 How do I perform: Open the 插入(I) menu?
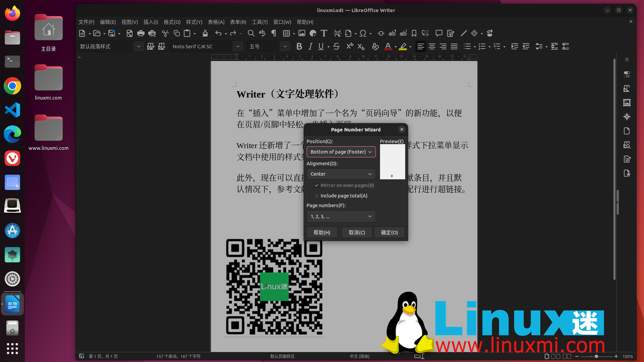point(151,22)
